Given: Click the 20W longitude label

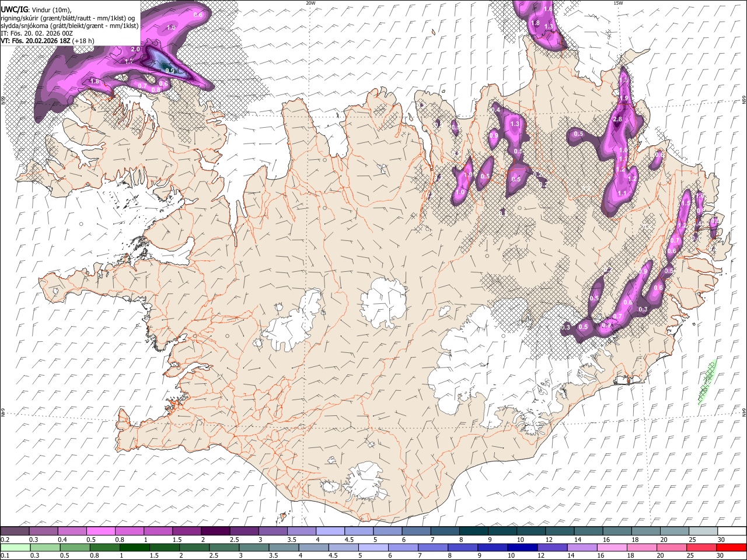Looking at the screenshot, I should pyautogui.click(x=310, y=3).
